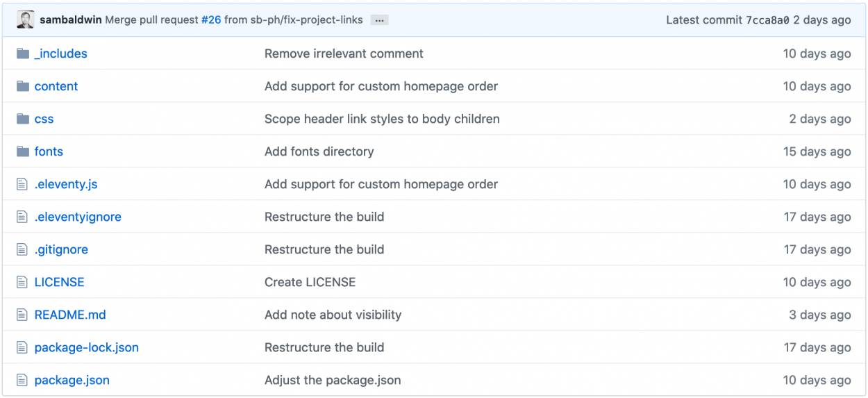Click the css folder icon
The image size is (868, 398).
click(23, 119)
